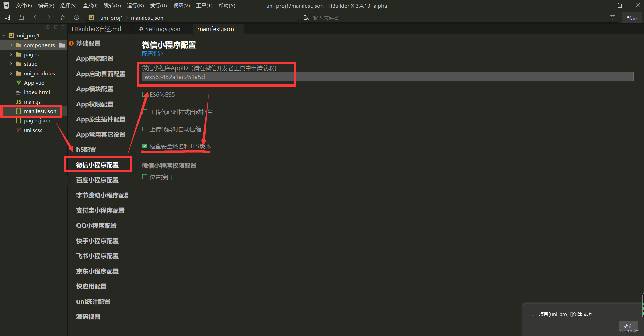This screenshot has height=336, width=644.
Task: Click the HBuilder X logo icon
Action: point(6,5)
